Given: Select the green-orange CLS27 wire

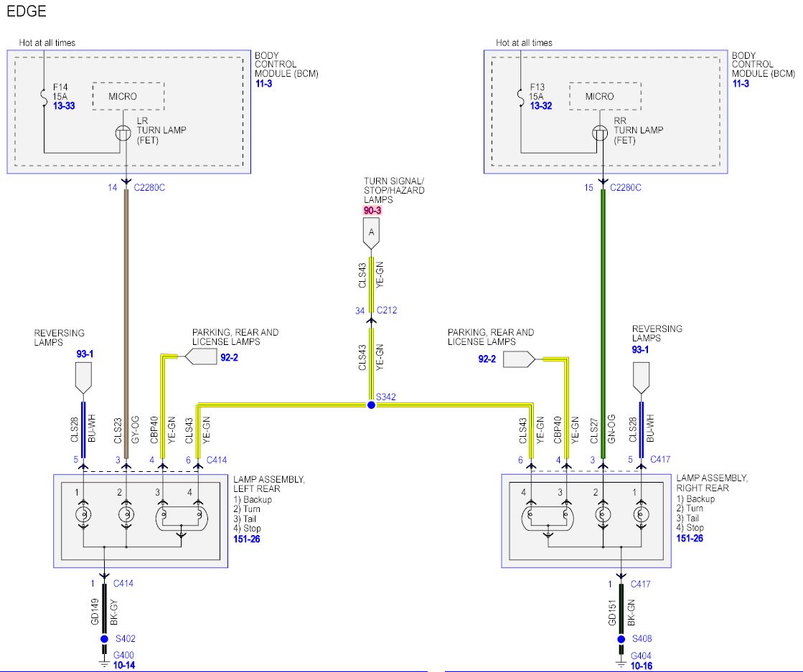Looking at the screenshot, I should pos(604,323).
